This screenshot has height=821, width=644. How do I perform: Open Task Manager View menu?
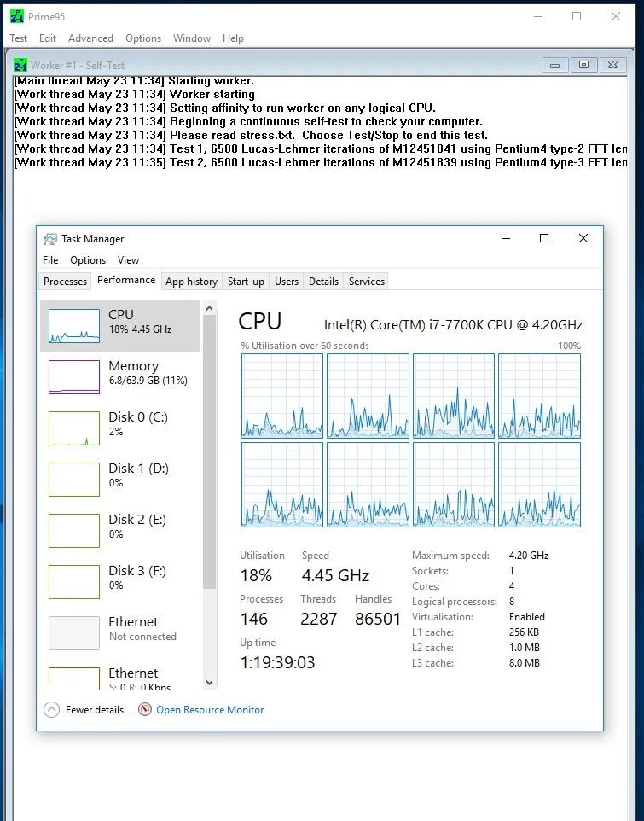tap(128, 260)
